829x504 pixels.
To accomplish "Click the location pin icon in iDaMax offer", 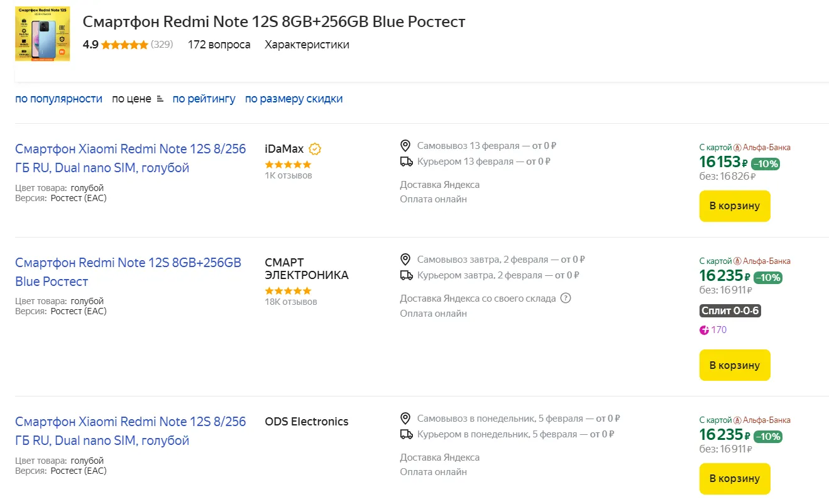I will pos(405,145).
